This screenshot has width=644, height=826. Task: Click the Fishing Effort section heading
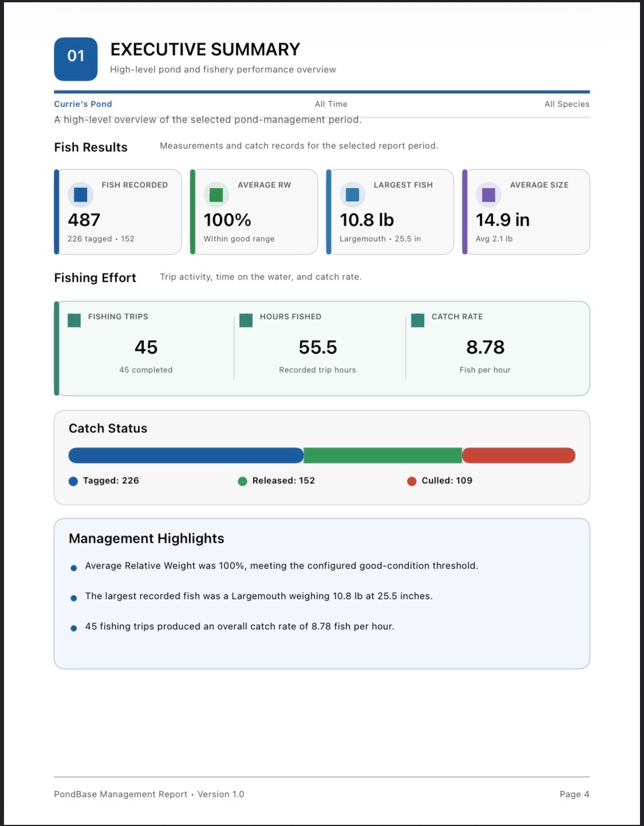(x=95, y=278)
